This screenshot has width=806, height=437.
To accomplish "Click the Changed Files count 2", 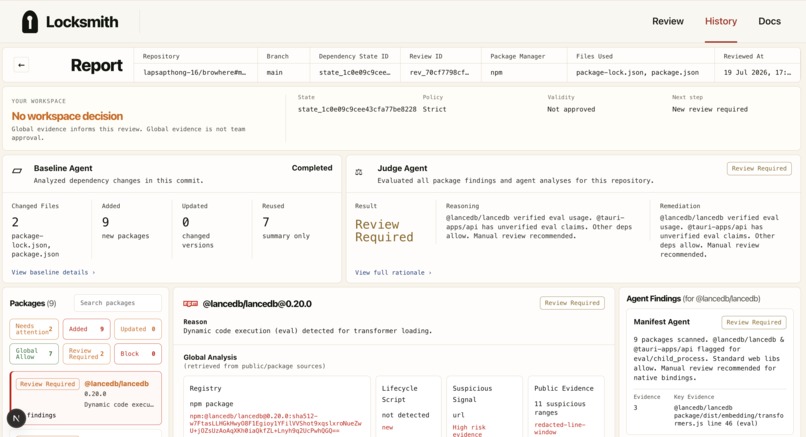I will (x=15, y=222).
